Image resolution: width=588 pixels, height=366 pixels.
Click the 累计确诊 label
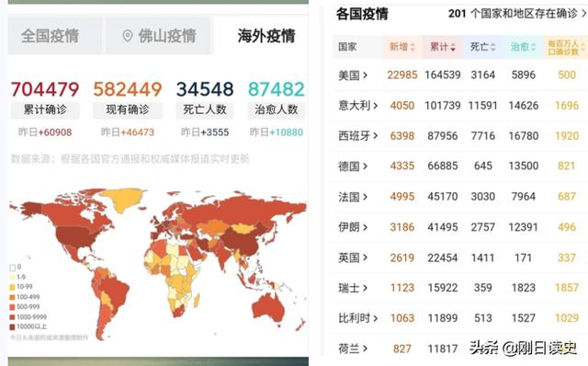coord(45,109)
